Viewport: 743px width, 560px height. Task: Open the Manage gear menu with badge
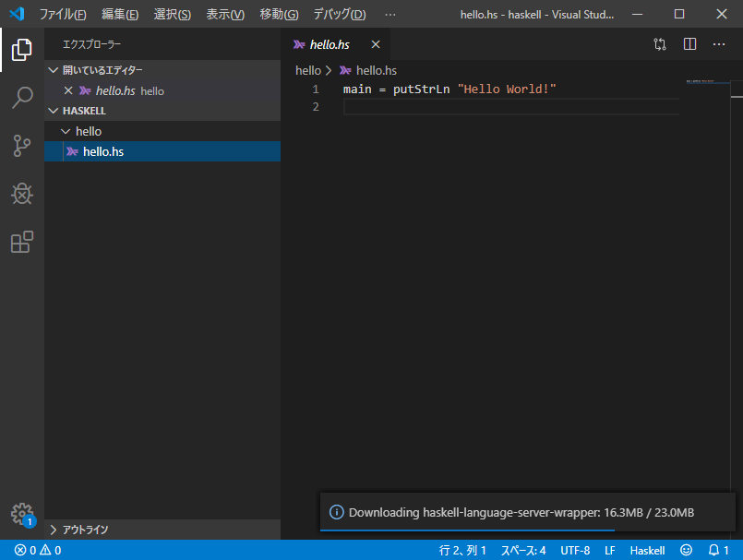[x=21, y=514]
